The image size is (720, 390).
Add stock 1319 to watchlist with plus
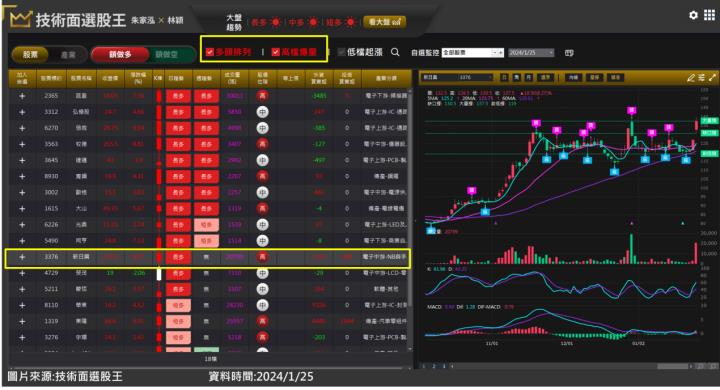pos(22,322)
